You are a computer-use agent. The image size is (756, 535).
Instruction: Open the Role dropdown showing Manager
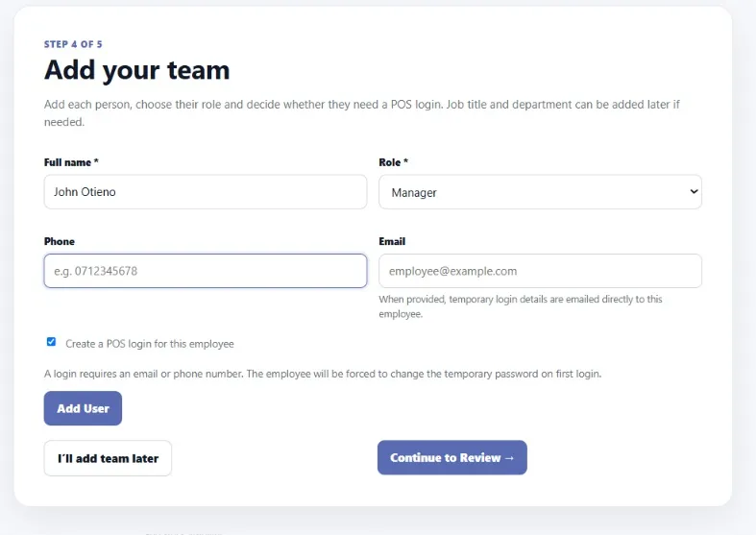pyautogui.click(x=540, y=192)
